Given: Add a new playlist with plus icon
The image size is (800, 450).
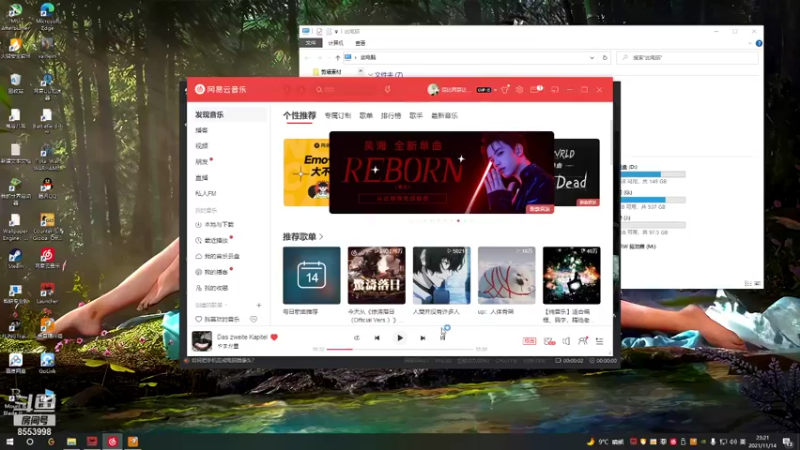Looking at the screenshot, I should 259,305.
